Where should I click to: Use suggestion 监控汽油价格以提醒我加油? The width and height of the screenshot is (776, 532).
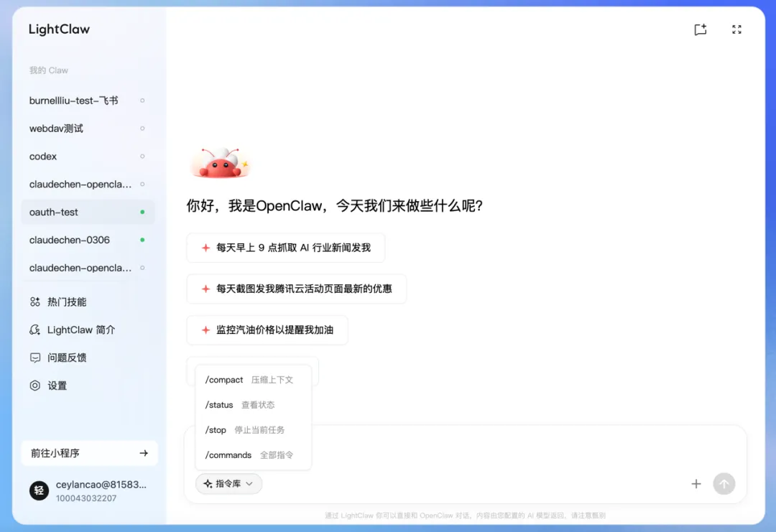point(267,330)
